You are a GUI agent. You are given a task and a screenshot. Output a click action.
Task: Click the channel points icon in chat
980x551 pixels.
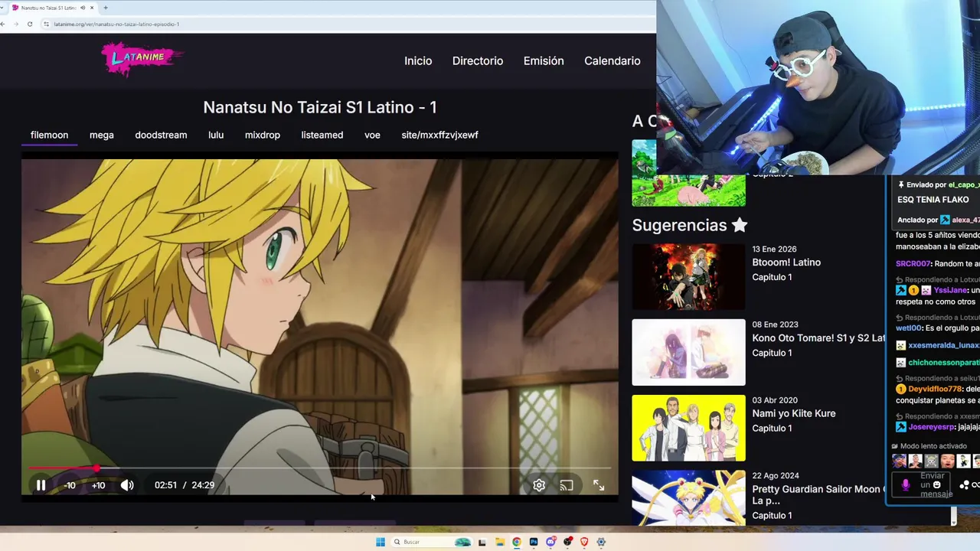coord(965,485)
